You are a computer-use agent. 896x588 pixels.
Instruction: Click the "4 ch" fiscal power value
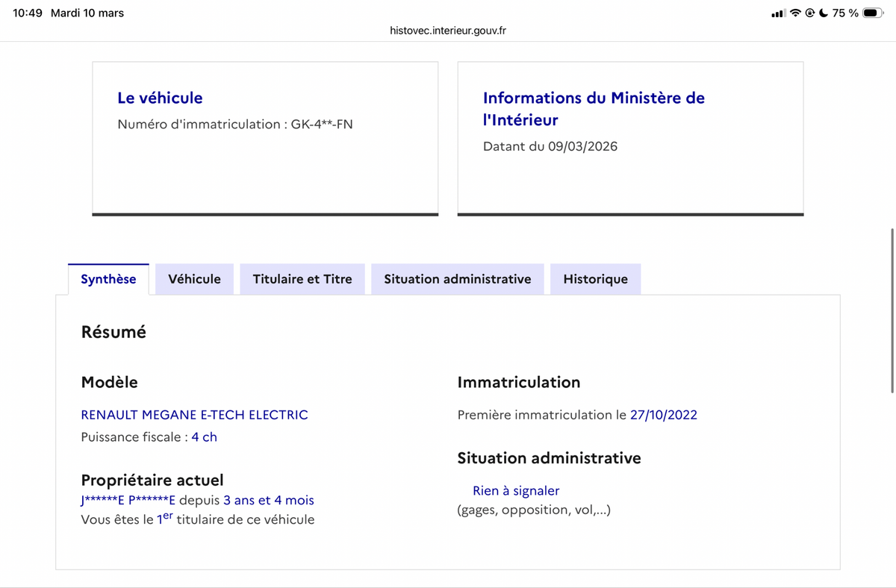pyautogui.click(x=204, y=437)
